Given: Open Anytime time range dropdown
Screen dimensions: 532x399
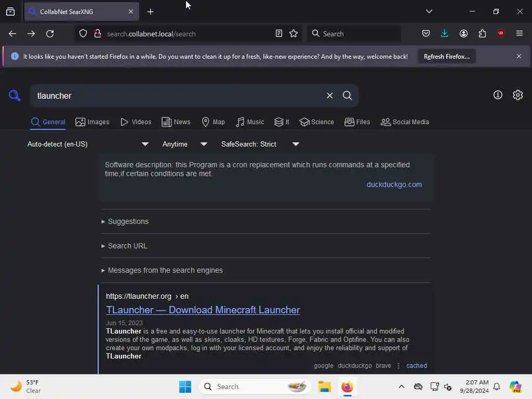Looking at the screenshot, I should [x=185, y=144].
